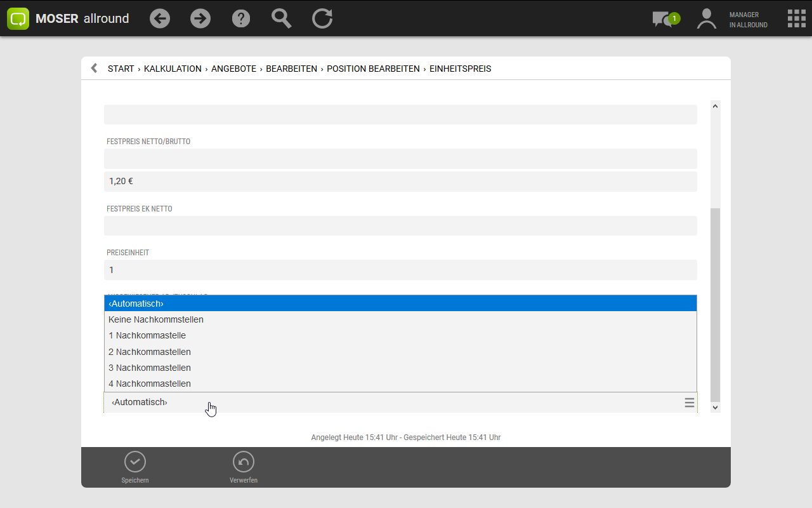Open the apps grid menu icon
Image resolution: width=812 pixels, height=508 pixels.
796,18
